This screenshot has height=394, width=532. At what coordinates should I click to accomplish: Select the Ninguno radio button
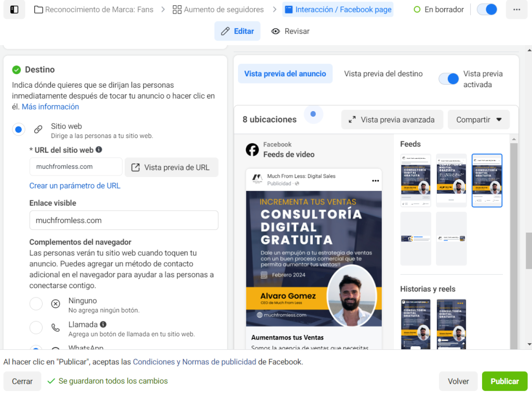(36, 304)
